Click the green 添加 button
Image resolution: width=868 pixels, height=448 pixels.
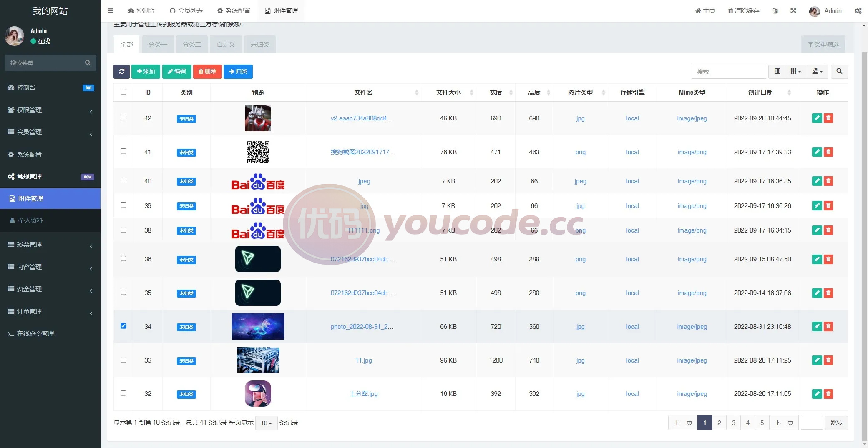146,71
